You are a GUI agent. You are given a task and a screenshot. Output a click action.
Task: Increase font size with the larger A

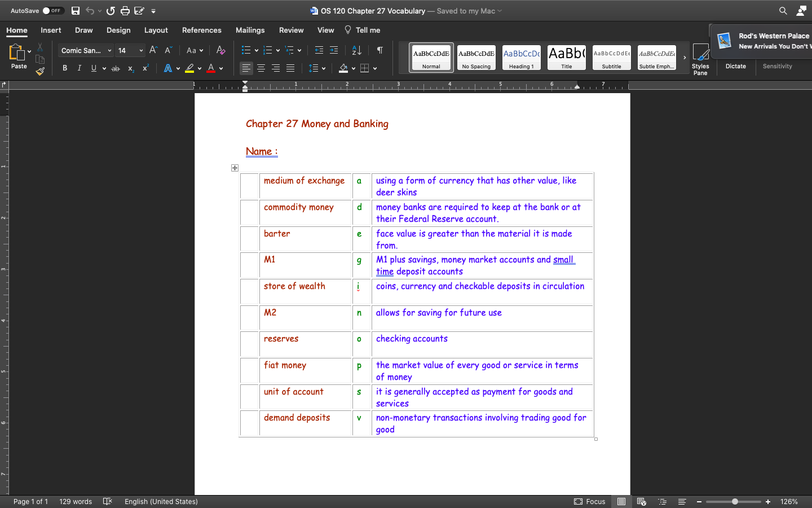pyautogui.click(x=153, y=50)
